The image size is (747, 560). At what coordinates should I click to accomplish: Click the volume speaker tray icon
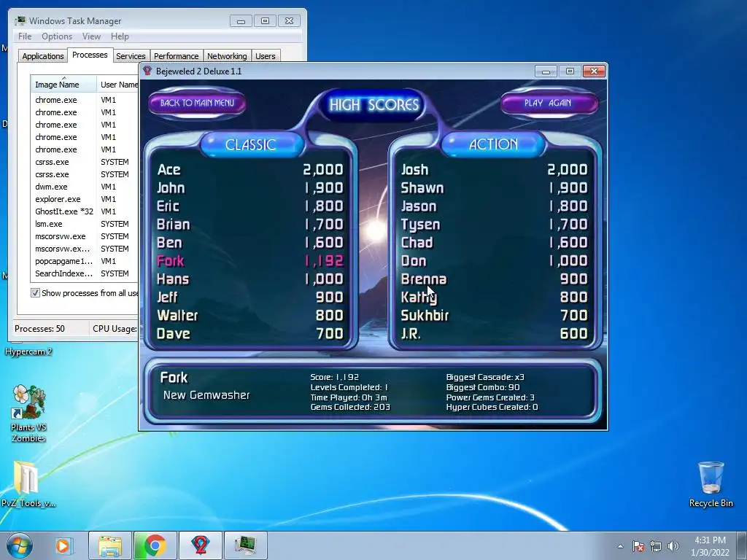[673, 546]
